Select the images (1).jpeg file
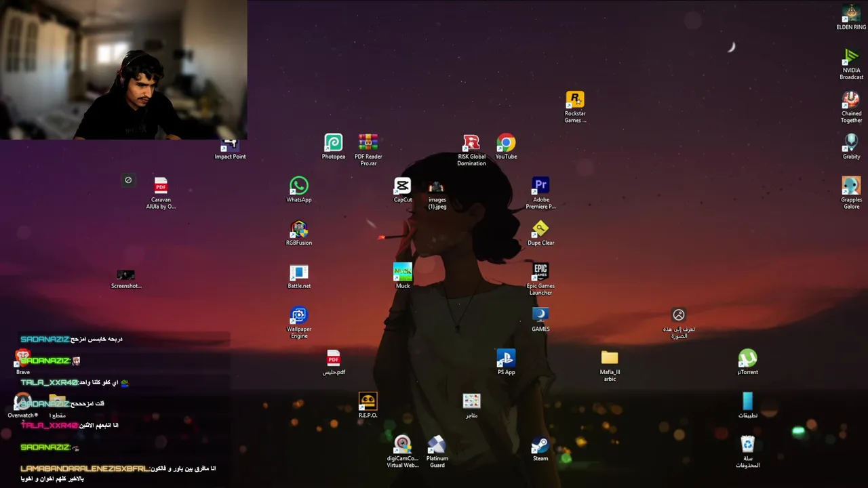Screen dimensions: 868x488 click(437, 194)
